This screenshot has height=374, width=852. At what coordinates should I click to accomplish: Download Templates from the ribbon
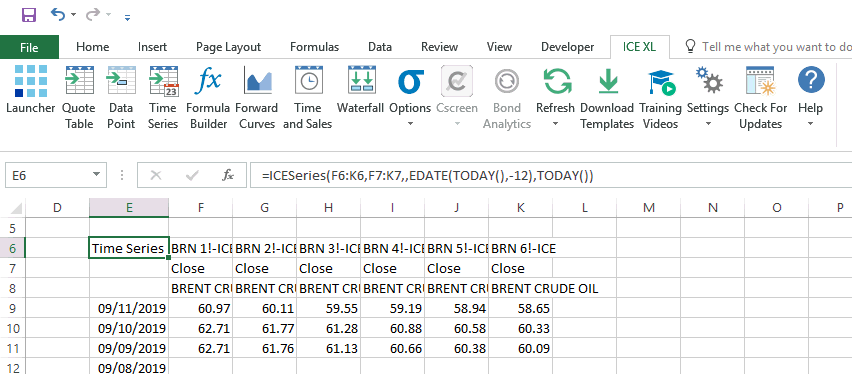[607, 97]
